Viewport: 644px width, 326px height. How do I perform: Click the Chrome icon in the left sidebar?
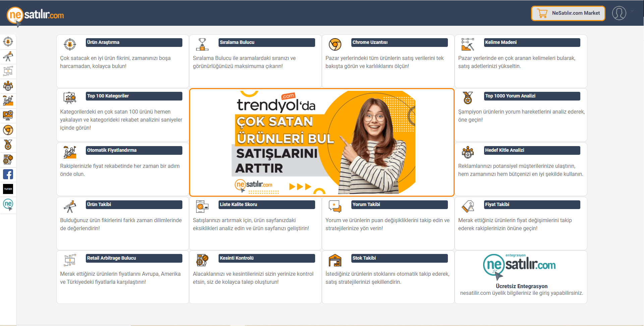pos(8,130)
